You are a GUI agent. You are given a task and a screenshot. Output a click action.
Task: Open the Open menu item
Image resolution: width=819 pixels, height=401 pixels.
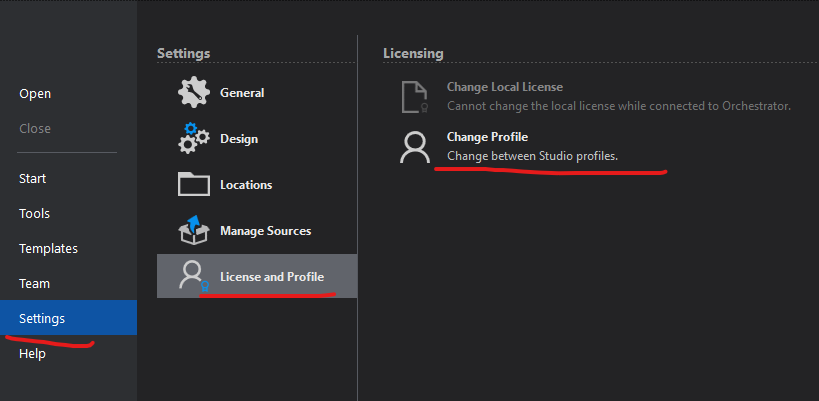pos(35,93)
